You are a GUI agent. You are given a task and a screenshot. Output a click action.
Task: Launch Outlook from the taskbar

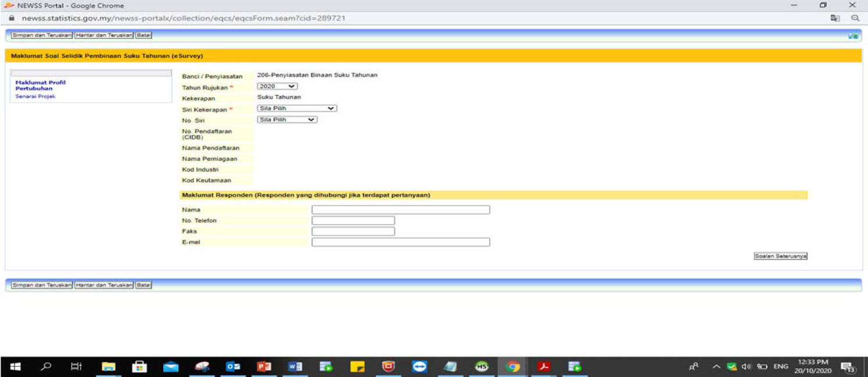click(233, 367)
